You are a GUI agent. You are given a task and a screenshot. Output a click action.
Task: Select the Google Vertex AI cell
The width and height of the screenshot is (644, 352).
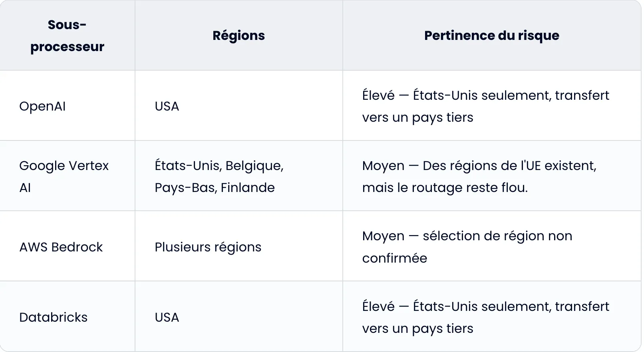64,176
